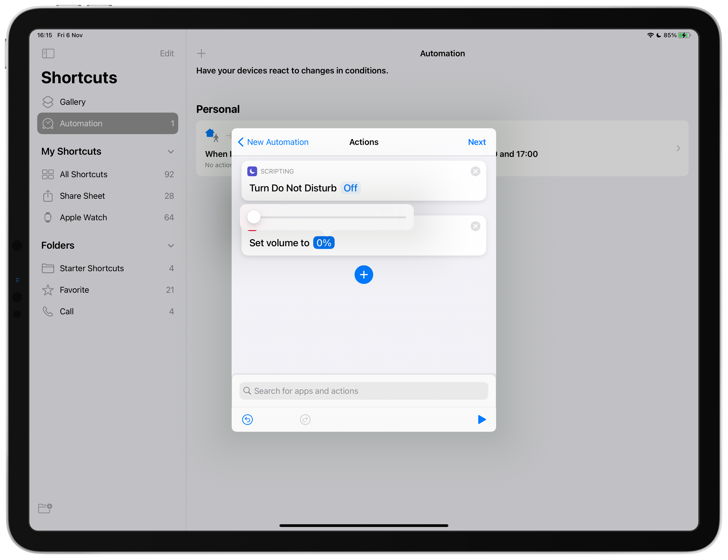Select All Shortcuts in the sidebar
The image size is (728, 560).
click(83, 174)
